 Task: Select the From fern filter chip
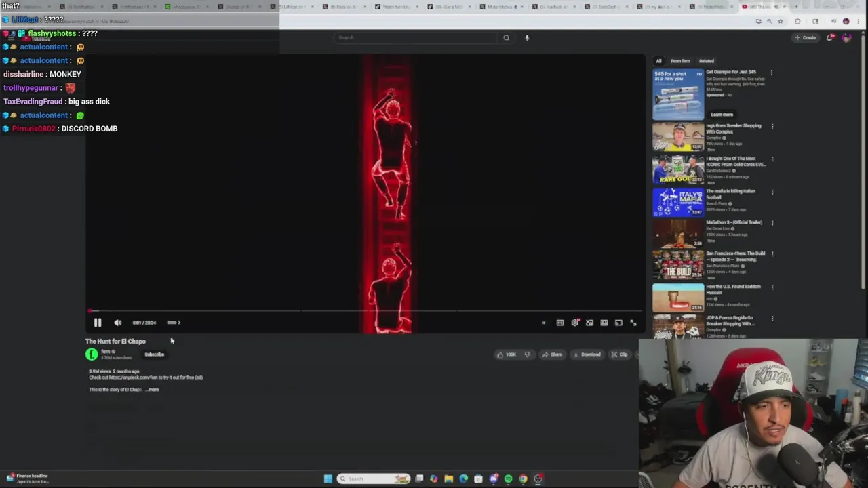click(x=680, y=61)
